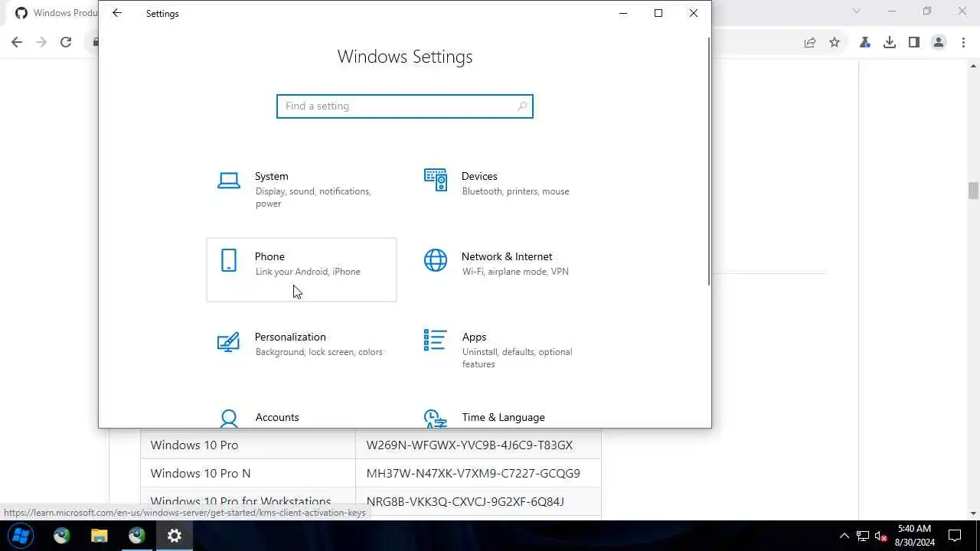The width and height of the screenshot is (980, 551).
Task: Click Settings window vertical scrollbar
Action: point(709,161)
